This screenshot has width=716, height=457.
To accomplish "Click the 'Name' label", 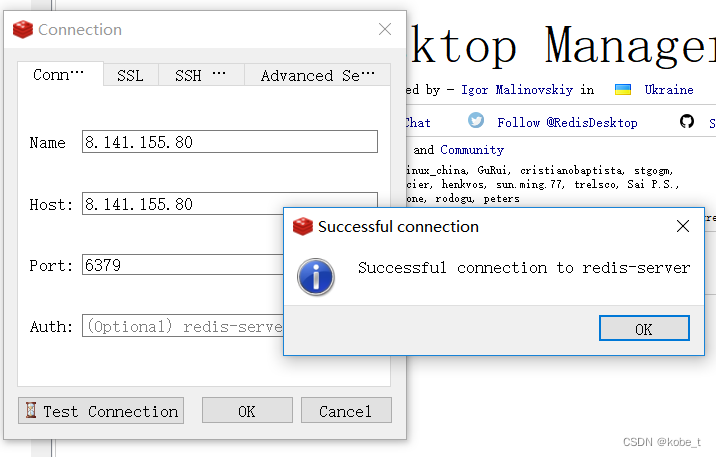I will click(47, 142).
